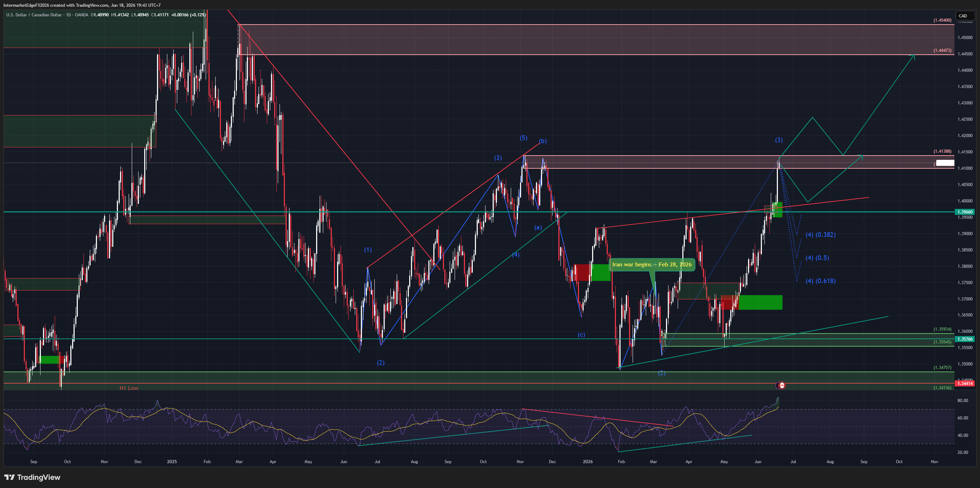This screenshot has width=980, height=488.
Task: Select the blue (c) wave label
Action: (x=581, y=335)
